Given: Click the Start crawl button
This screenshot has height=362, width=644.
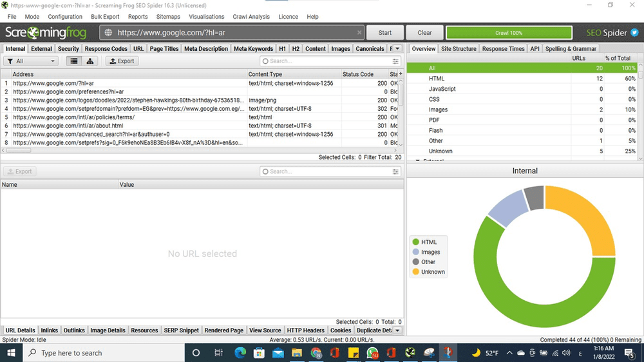Looking at the screenshot, I should coord(385,32).
